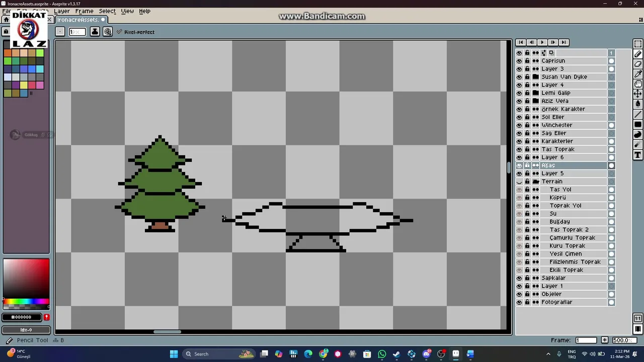Select the Line tool
This screenshot has width=644, height=362.
point(637,114)
